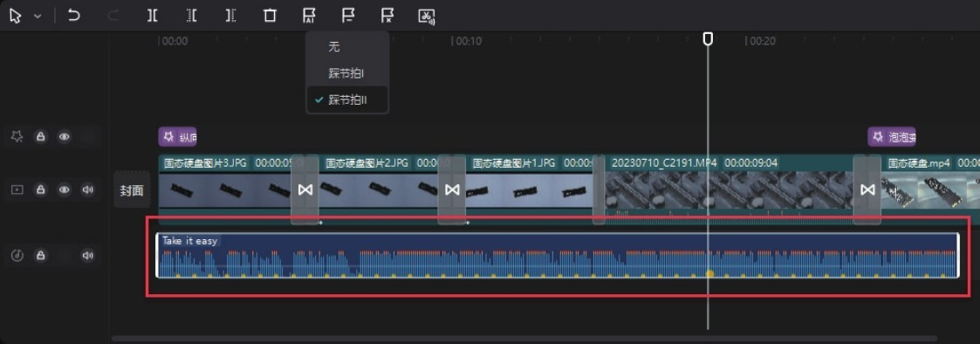This screenshot has height=344, width=980.
Task: Choose 踩节拍I from the dropdown list
Action: 346,73
